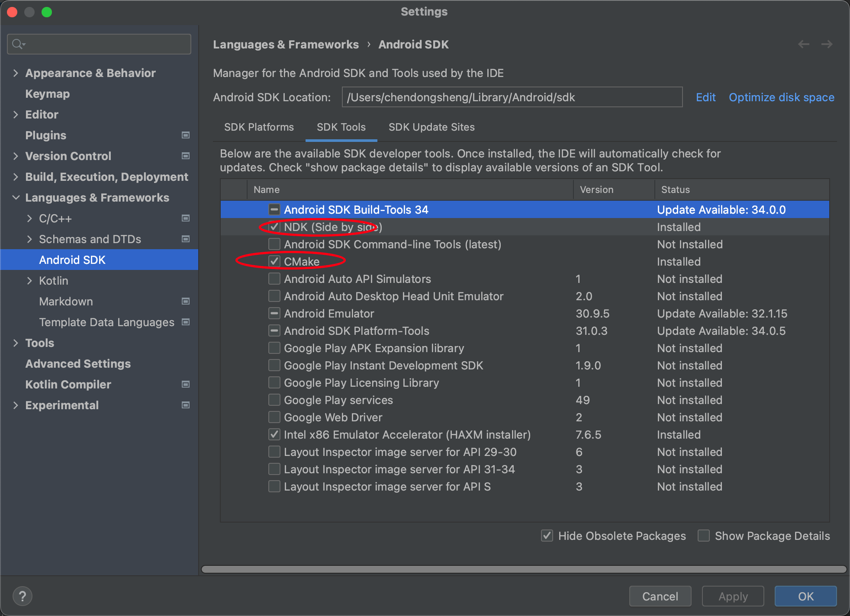This screenshot has height=616, width=850.
Task: Toggle Show Package Details checkbox
Action: pyautogui.click(x=704, y=536)
